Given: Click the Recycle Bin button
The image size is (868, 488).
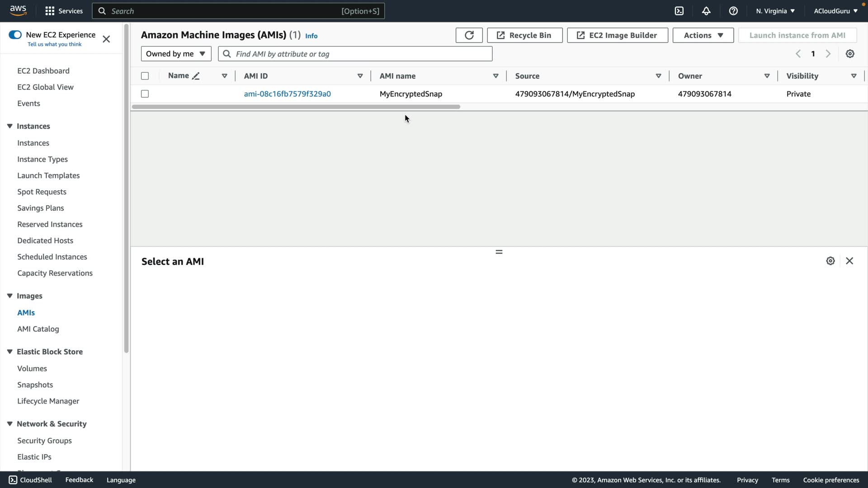Looking at the screenshot, I should coord(524,35).
